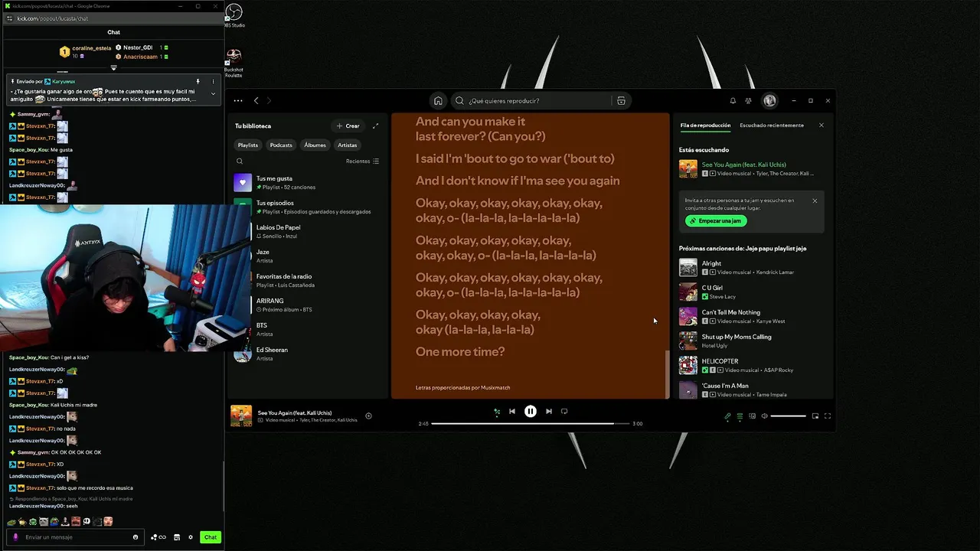Open Tus episodios playlist
This screenshot has width=980, height=551.
click(308, 207)
